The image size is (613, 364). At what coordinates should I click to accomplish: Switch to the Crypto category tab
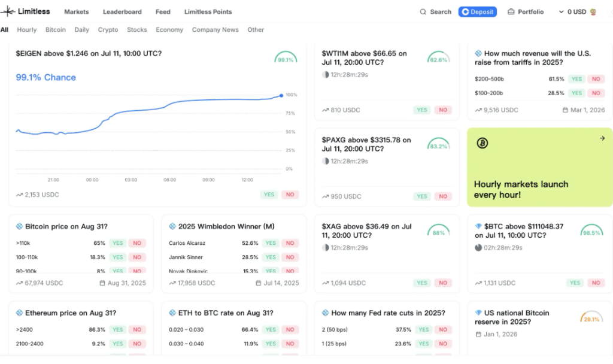coord(108,30)
